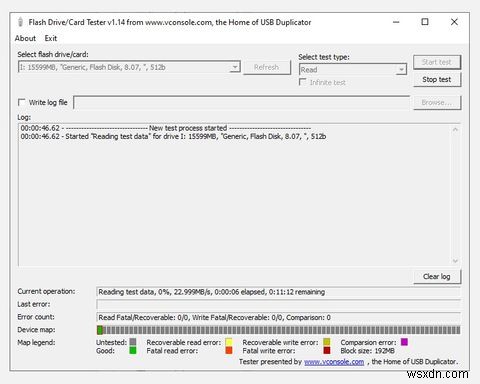Click the yellow Recoverable read error swatch

(x=229, y=342)
